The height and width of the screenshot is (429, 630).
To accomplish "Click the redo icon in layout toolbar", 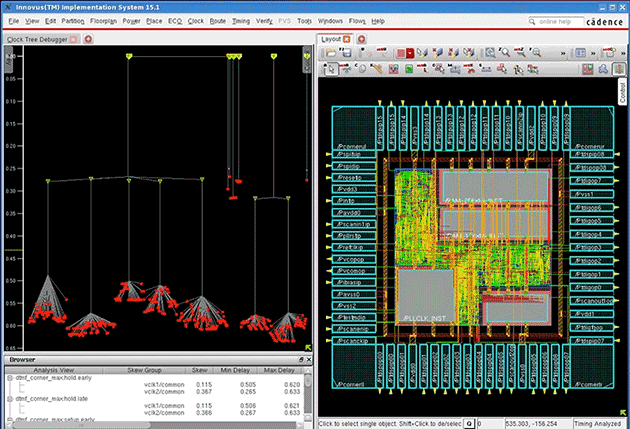I will point(381,53).
